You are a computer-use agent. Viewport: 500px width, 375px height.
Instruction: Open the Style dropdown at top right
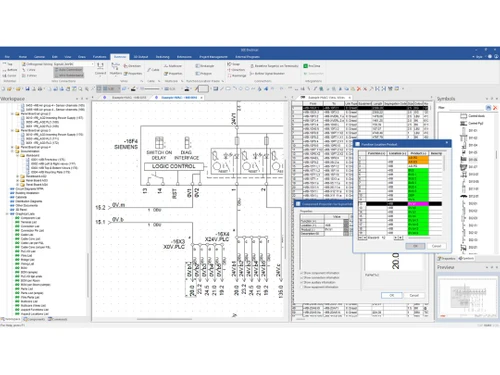point(478,57)
